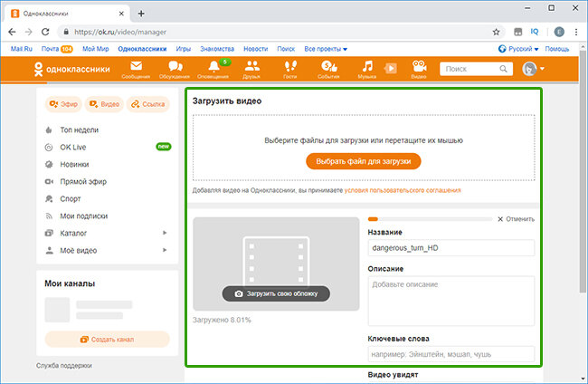
Task: Open the Discussions chat bubbles icon
Action: (175, 66)
